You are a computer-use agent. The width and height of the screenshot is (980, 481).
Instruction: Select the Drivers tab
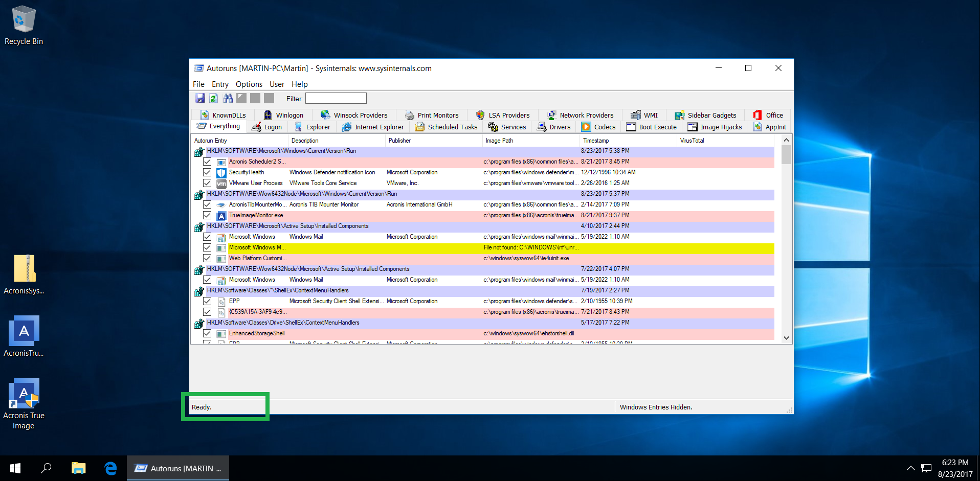[553, 127]
